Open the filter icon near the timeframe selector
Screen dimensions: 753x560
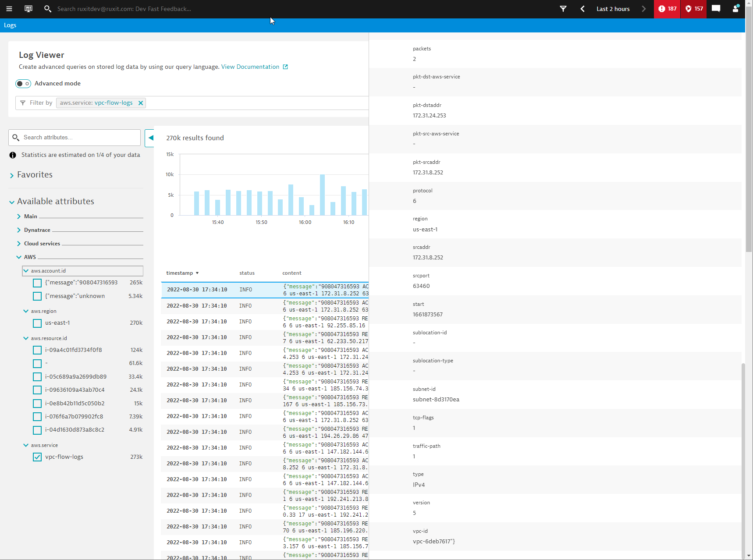pyautogui.click(x=563, y=9)
